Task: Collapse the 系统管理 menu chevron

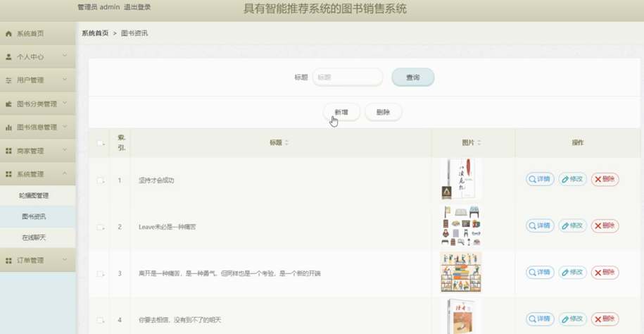Action: (x=65, y=173)
